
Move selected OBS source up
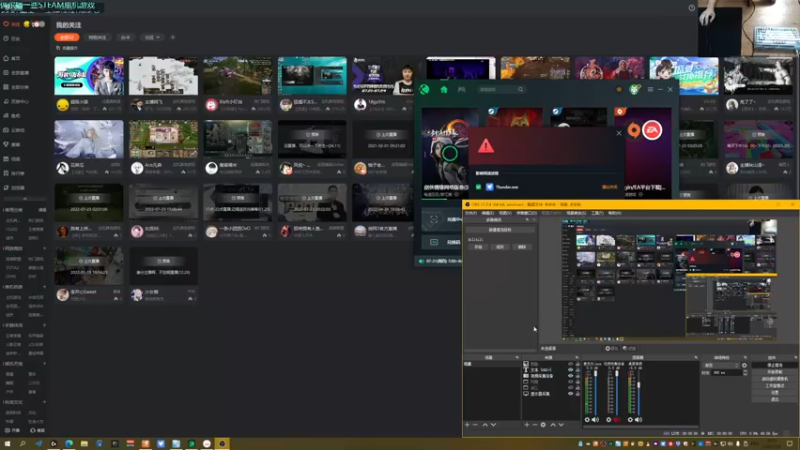pyautogui.click(x=553, y=424)
